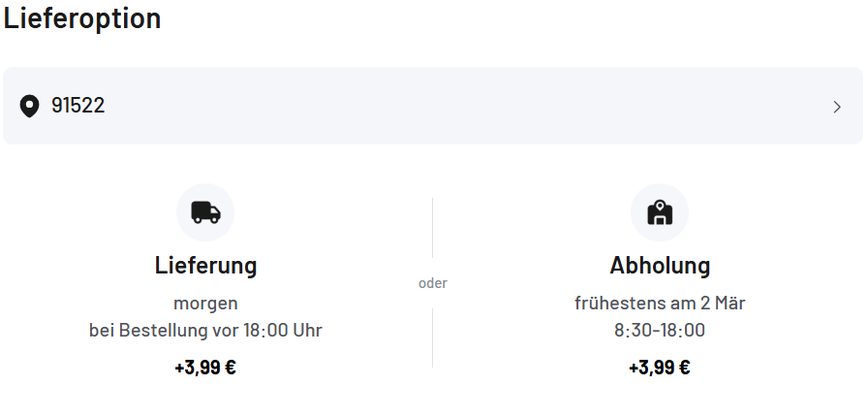The height and width of the screenshot is (418, 868).
Task: Click the vertical divider line above 'oder'
Action: (433, 228)
